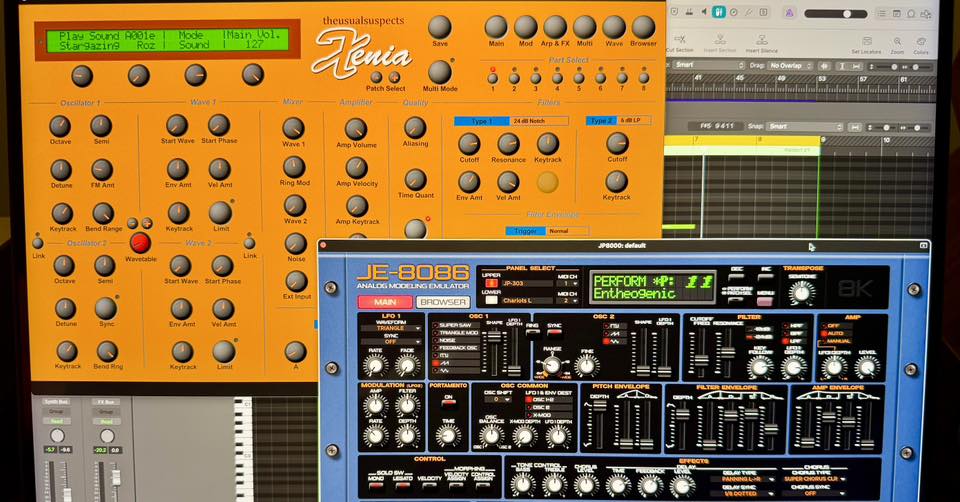Toggle Multi Mode in Xenia

[440, 72]
